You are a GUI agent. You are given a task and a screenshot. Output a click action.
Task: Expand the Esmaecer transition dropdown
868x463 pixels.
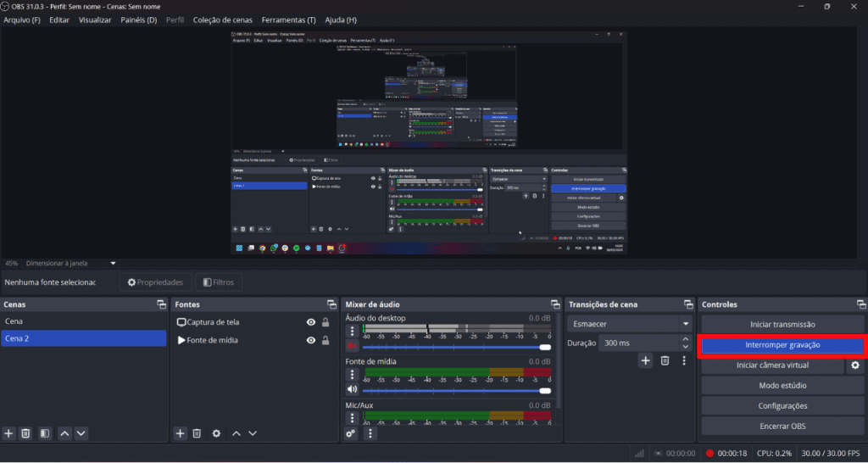[x=686, y=324]
